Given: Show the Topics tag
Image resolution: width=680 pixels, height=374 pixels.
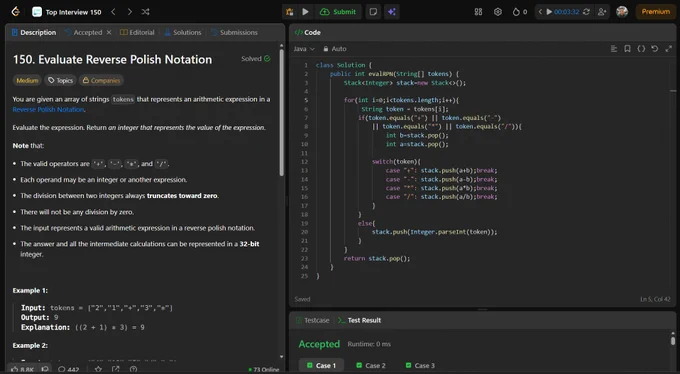Looking at the screenshot, I should click(x=60, y=80).
